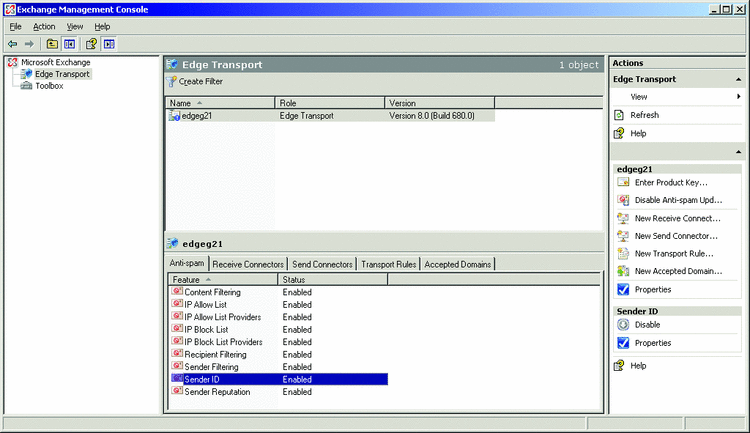Click the edgeg21 server icon in list
750x433 pixels.
[x=174, y=116]
